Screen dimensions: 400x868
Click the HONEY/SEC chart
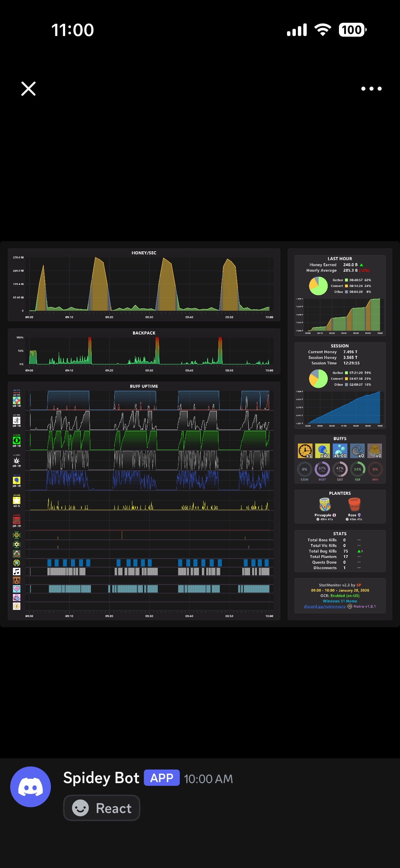(x=144, y=285)
